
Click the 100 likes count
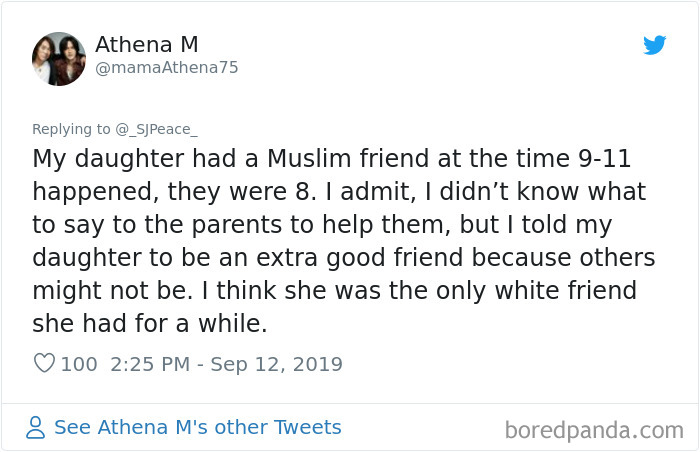[x=79, y=364]
